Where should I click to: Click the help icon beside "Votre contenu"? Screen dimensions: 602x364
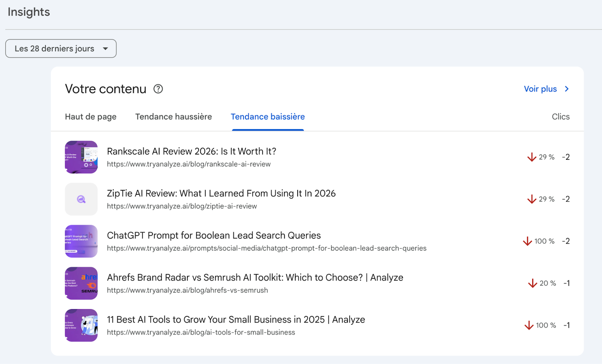(158, 89)
